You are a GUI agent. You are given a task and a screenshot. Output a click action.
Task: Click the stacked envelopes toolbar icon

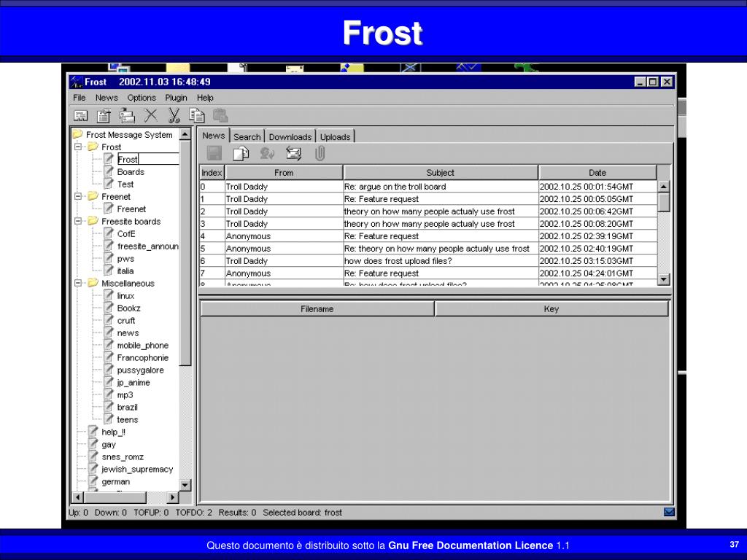(127, 116)
